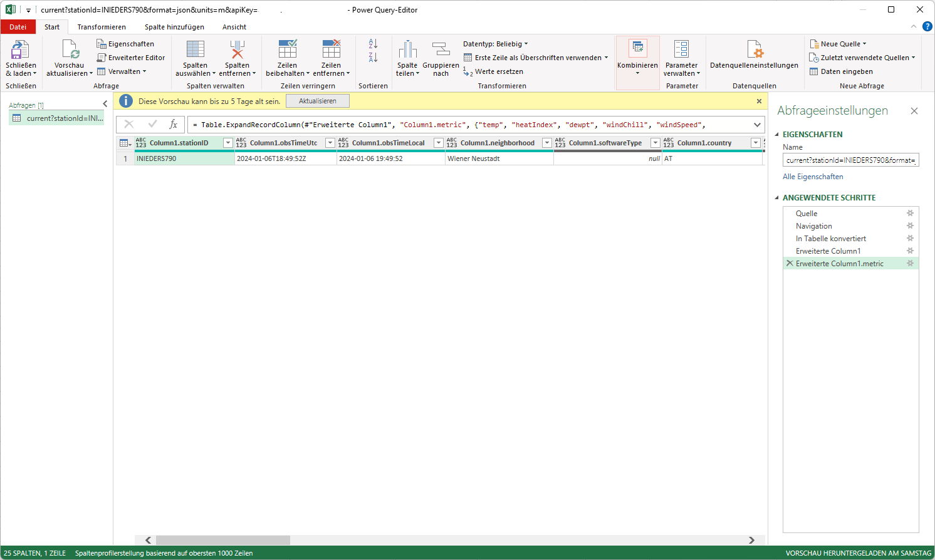
Task: Open the Alle Eigenschaften link
Action: coord(813,177)
